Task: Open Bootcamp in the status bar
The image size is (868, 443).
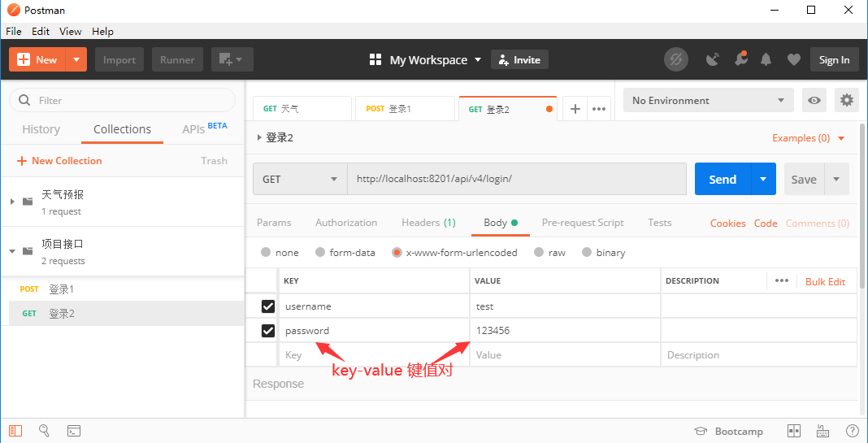Action: (729, 432)
